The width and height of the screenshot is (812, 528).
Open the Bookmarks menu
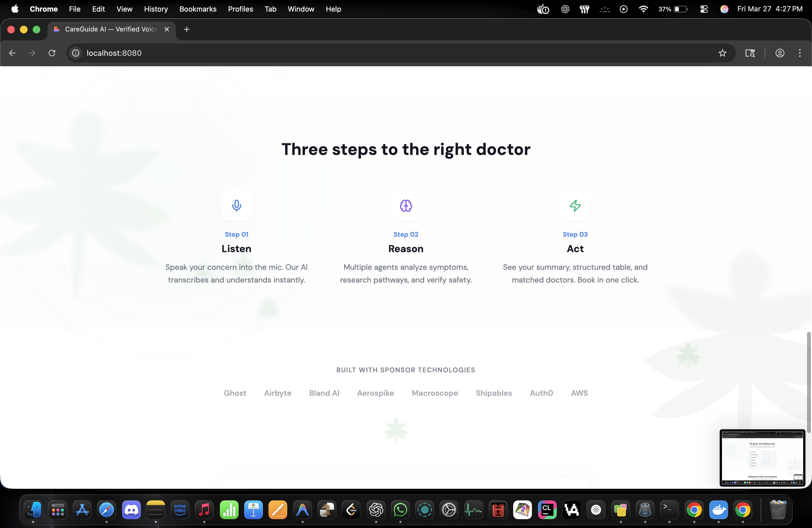point(198,9)
